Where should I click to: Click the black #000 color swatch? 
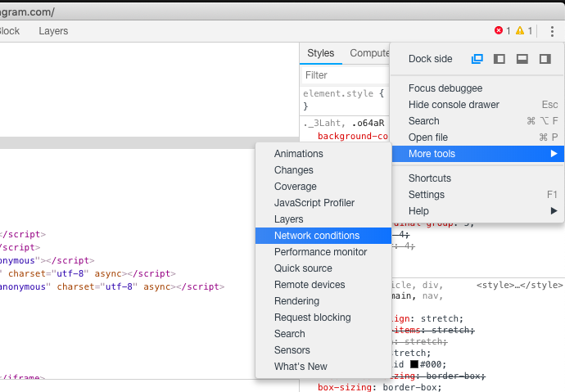414,363
